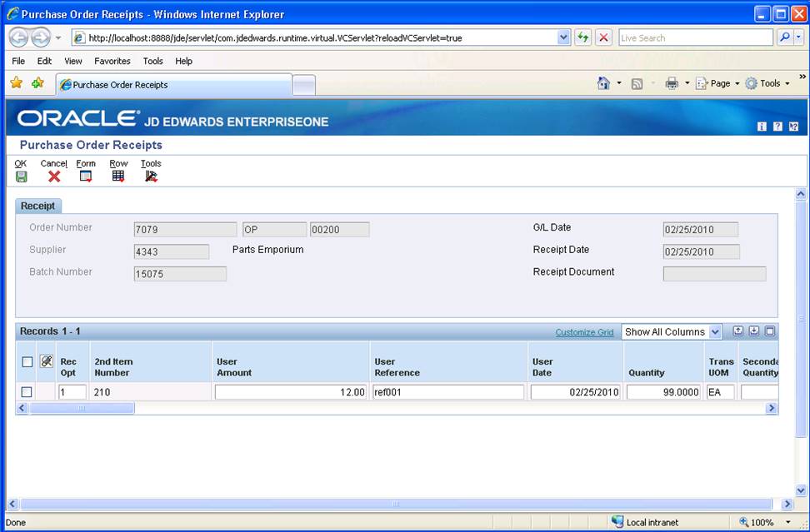The height and width of the screenshot is (532, 810).
Task: Open the Row menu icon
Action: click(x=118, y=177)
